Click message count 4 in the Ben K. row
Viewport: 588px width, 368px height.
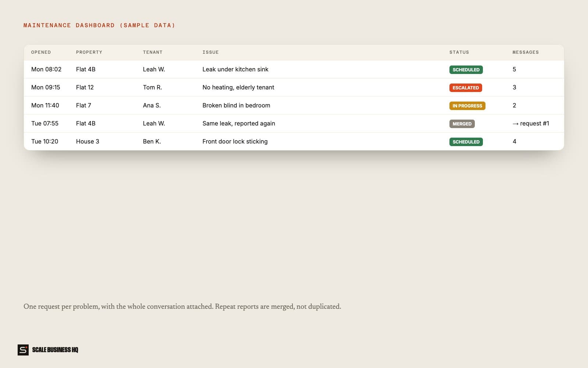[514, 141]
